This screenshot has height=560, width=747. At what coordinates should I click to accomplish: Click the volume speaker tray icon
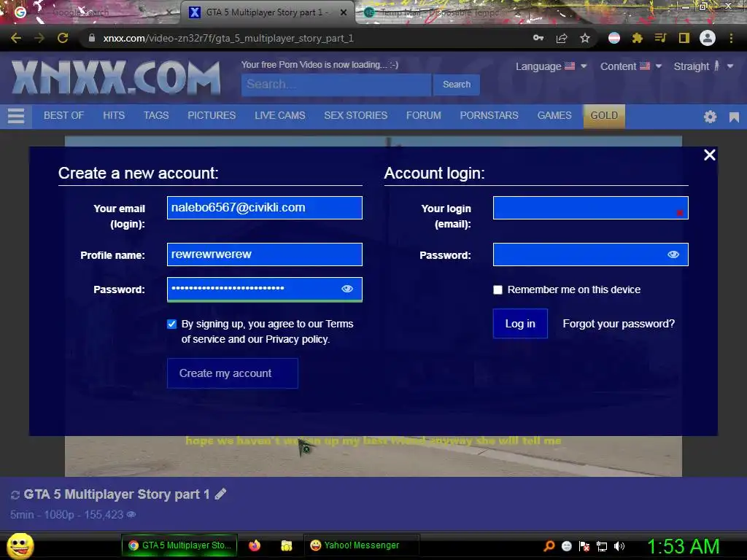619,546
